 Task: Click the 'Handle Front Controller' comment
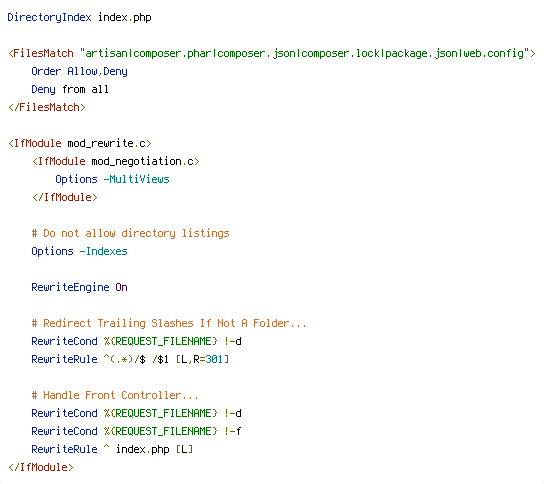pos(115,395)
